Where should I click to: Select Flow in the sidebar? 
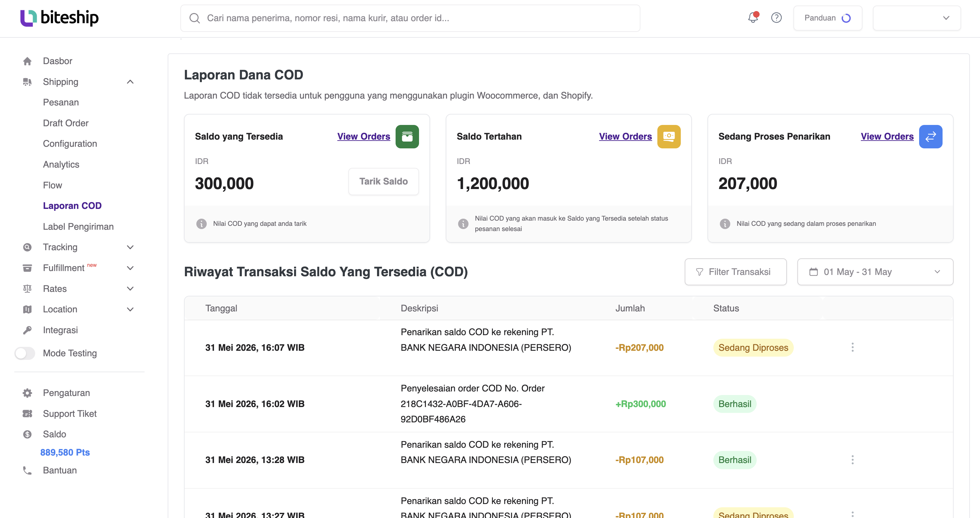coord(52,185)
